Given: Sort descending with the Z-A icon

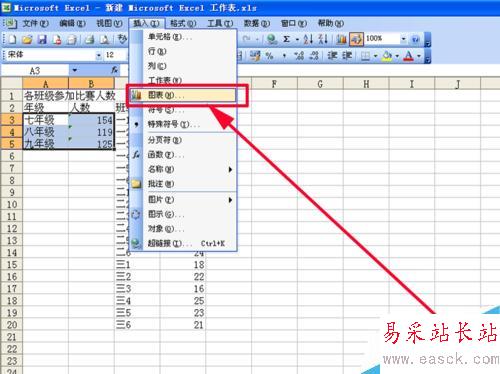Looking at the screenshot, I should [x=323, y=39].
